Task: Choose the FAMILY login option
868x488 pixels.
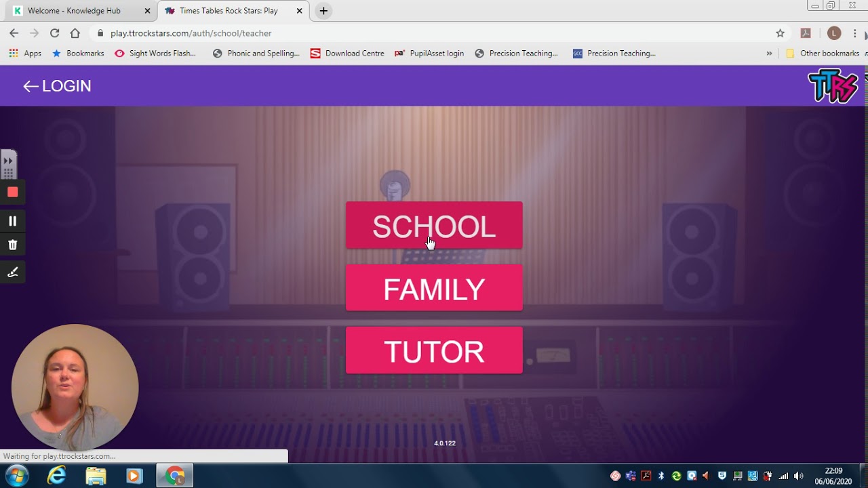Action: (x=434, y=288)
